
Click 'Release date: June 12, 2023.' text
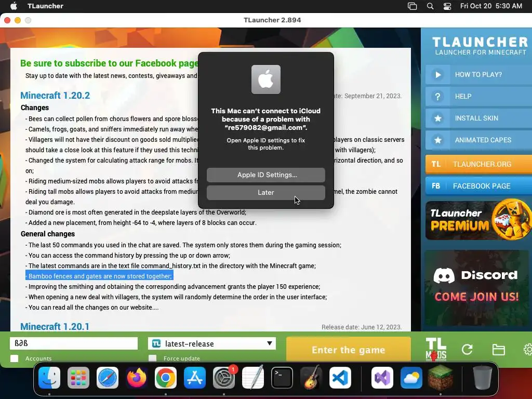pyautogui.click(x=362, y=327)
